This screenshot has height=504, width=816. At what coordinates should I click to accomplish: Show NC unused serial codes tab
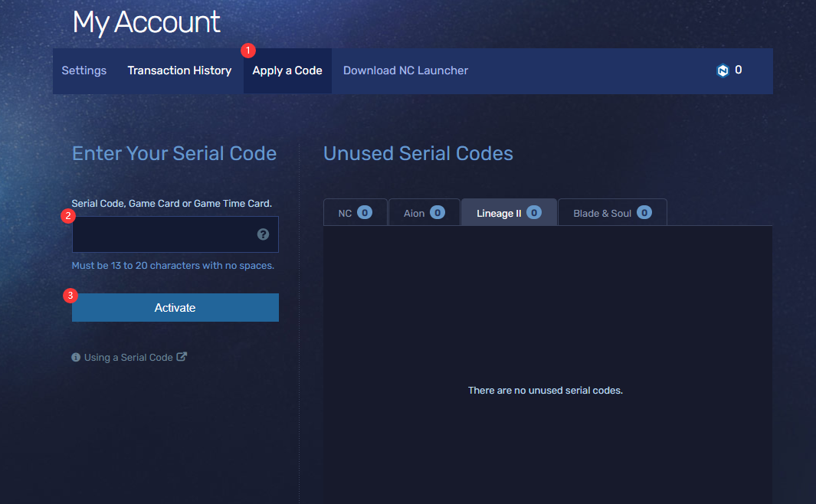pyautogui.click(x=356, y=213)
